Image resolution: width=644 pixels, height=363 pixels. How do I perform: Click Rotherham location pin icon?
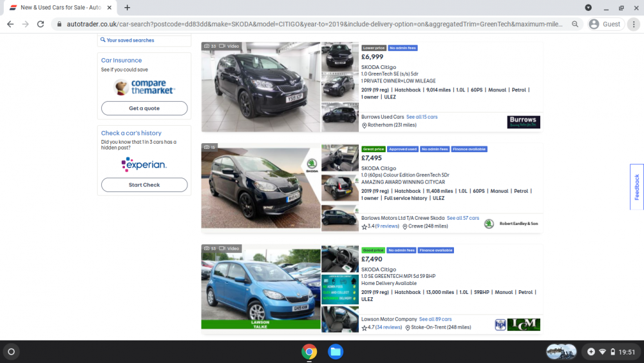point(364,125)
